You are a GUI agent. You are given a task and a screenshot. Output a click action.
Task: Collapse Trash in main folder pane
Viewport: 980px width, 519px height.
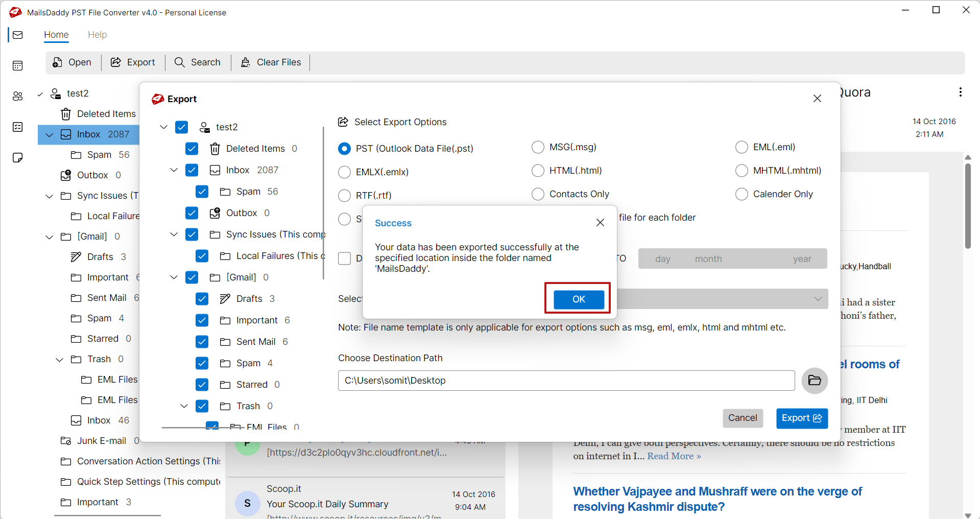(60, 359)
